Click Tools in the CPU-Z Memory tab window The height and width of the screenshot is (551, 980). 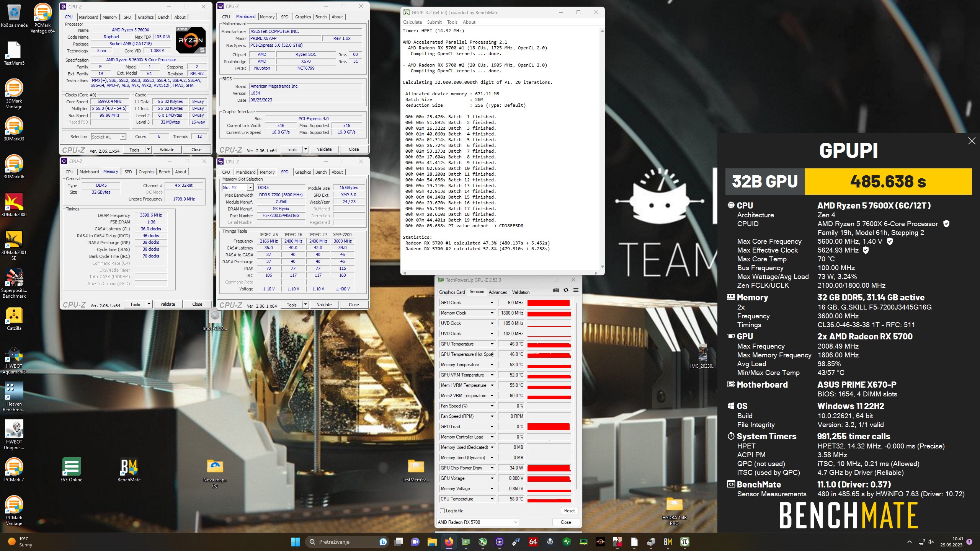pos(135,304)
